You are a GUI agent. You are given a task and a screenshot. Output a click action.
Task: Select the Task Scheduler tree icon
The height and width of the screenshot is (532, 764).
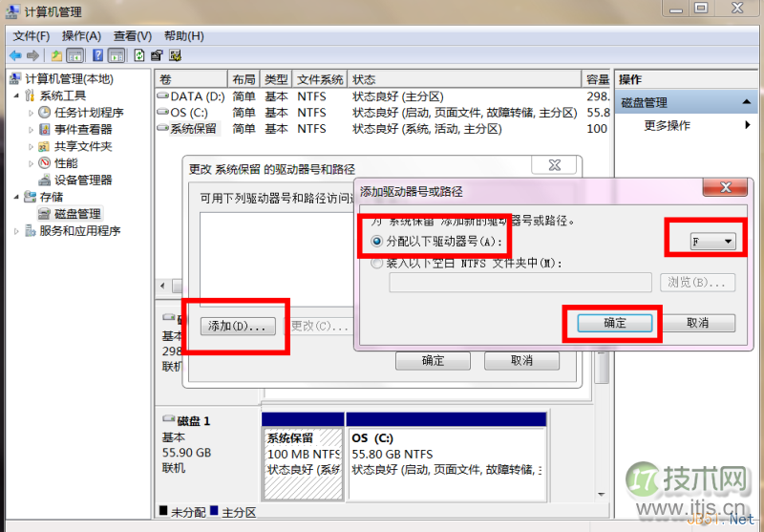tap(44, 113)
